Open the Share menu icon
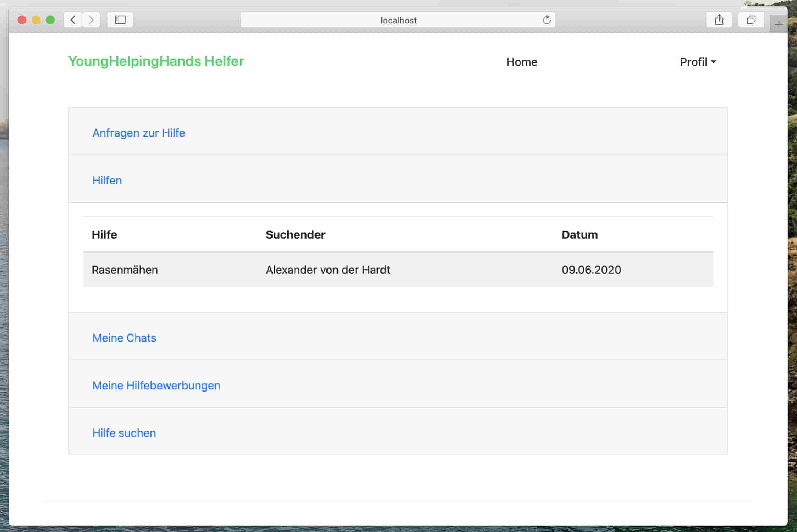797x532 pixels. 719,20
